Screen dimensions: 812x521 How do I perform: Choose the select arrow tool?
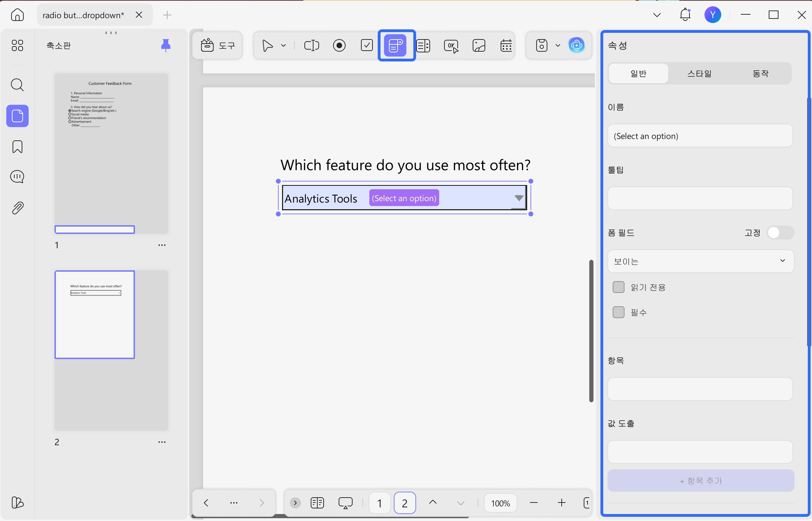[x=267, y=45]
